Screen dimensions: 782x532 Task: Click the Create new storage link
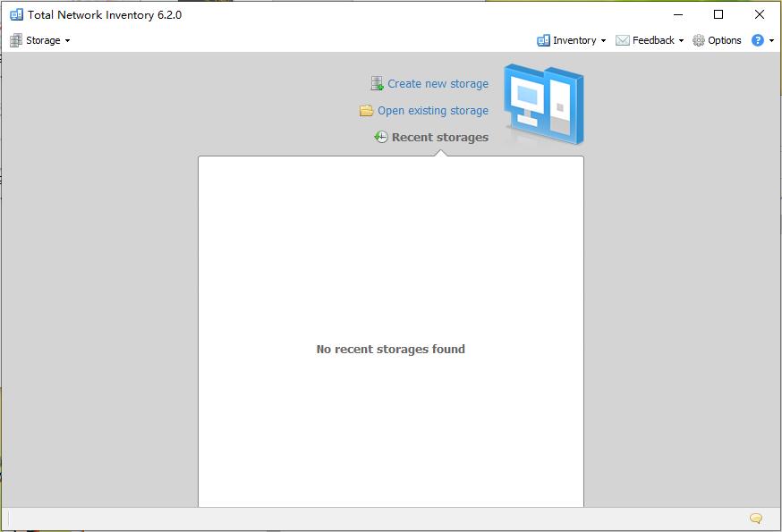click(x=438, y=84)
